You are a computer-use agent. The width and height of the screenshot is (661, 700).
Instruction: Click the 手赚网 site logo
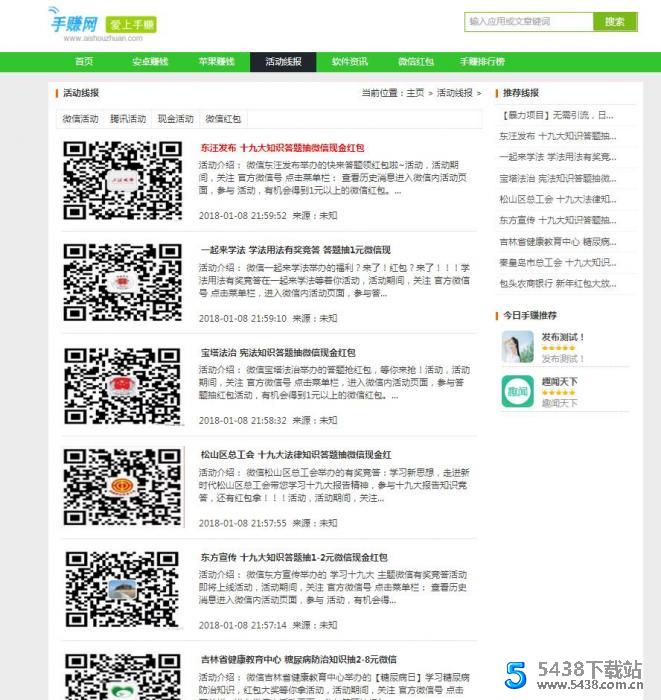pyautogui.click(x=75, y=22)
